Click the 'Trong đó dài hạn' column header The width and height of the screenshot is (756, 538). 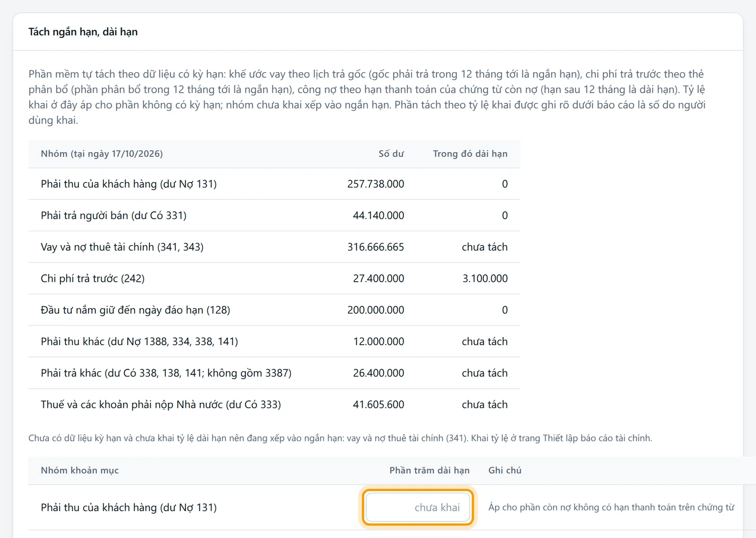coord(470,154)
